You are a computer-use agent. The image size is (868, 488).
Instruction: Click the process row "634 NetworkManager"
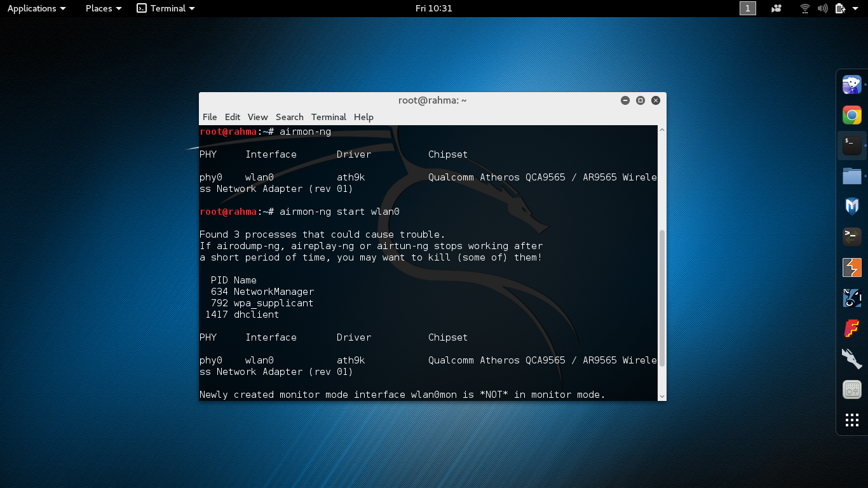[262, 292]
